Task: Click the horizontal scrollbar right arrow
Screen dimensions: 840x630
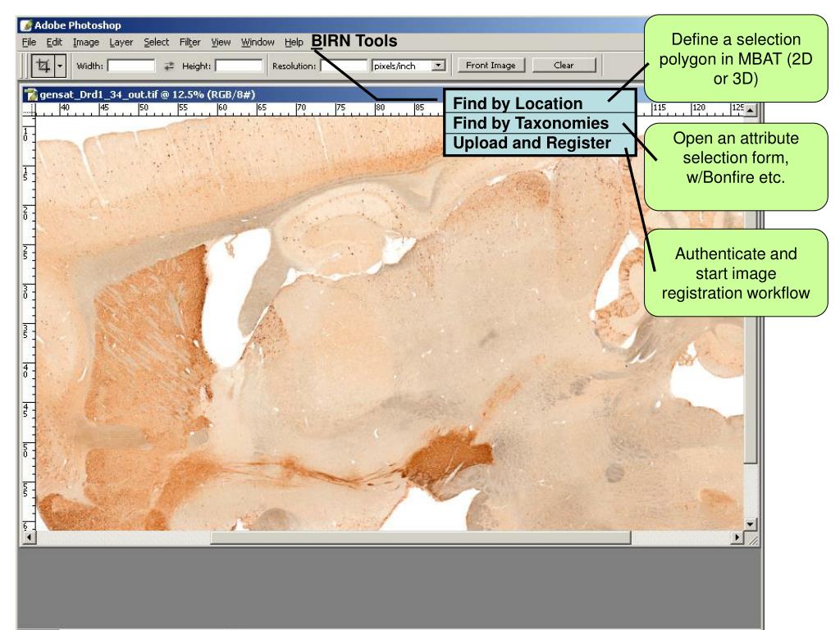Action: point(737,536)
